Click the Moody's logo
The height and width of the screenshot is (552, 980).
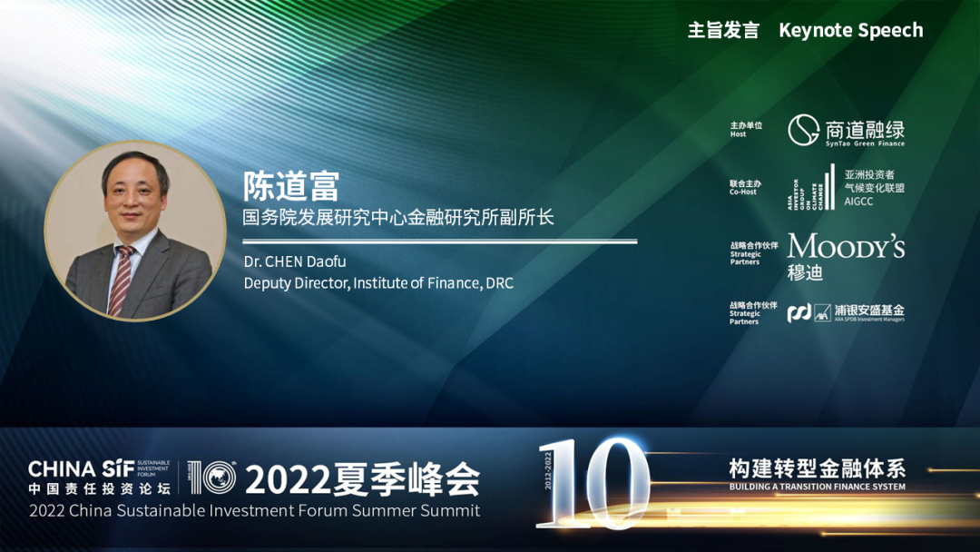coord(846,246)
